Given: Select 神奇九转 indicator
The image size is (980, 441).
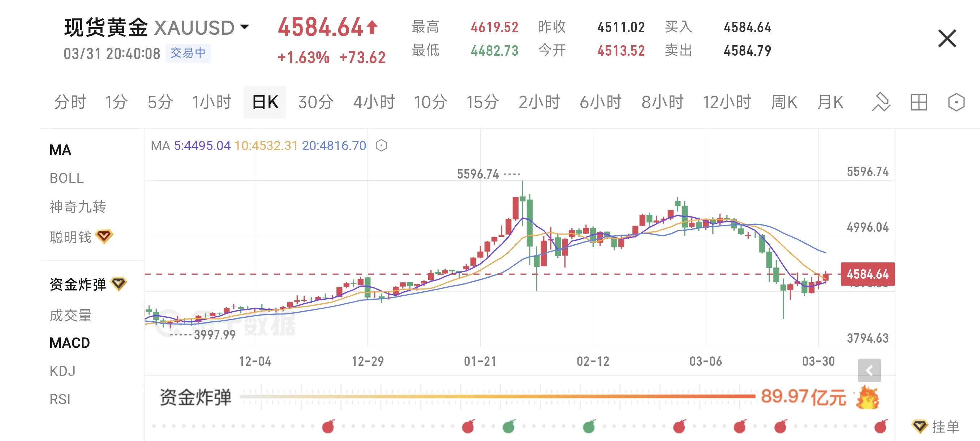Looking at the screenshot, I should [x=78, y=207].
